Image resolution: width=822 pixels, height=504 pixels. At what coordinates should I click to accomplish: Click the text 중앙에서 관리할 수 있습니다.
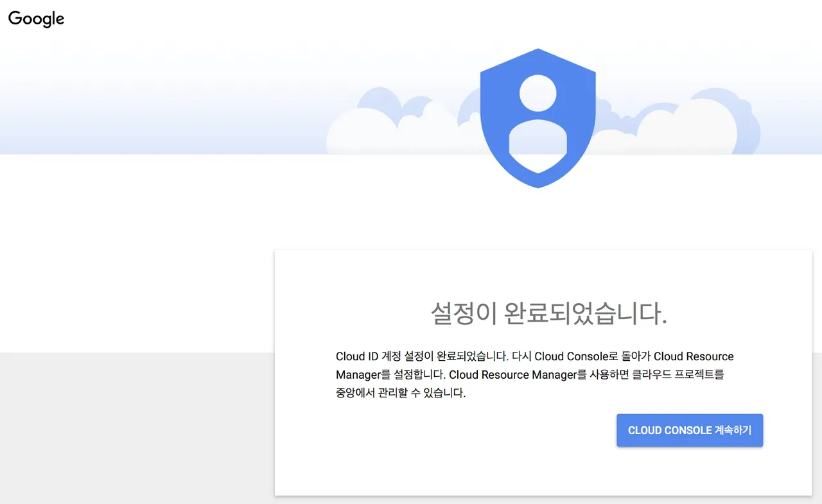[x=401, y=393]
